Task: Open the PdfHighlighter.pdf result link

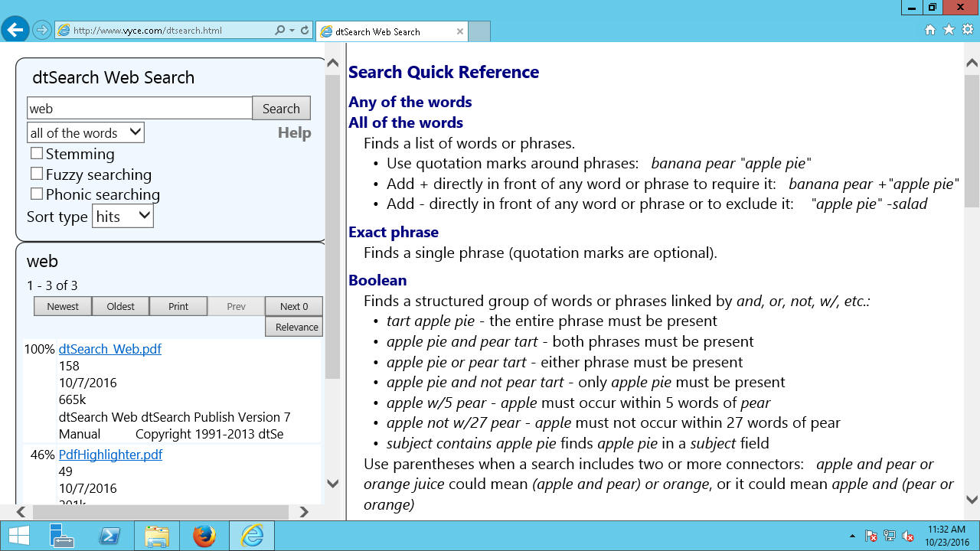Action: 110,455
